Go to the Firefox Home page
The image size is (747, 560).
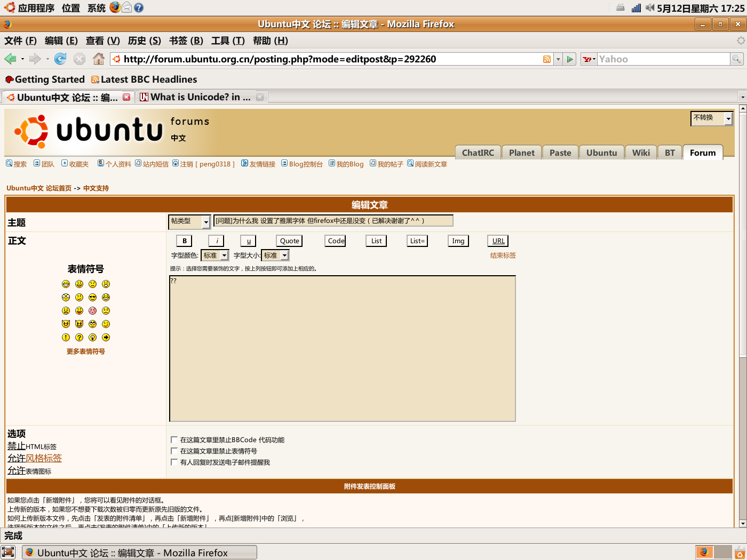coord(99,59)
